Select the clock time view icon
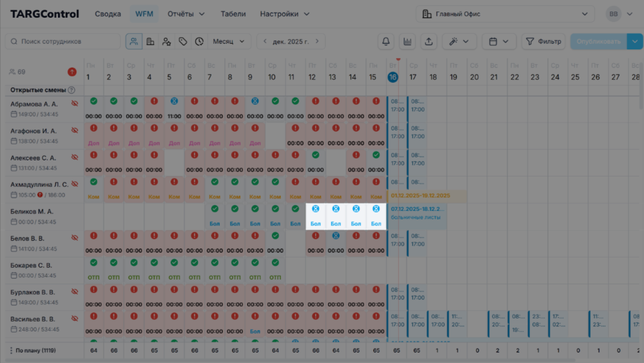 pos(199,42)
